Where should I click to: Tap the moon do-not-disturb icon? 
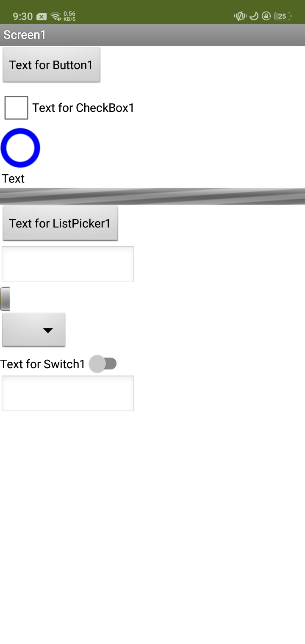254,16
